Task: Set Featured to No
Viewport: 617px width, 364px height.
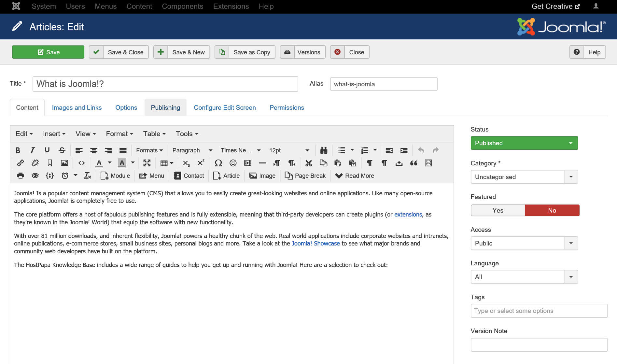Action: 552,210
